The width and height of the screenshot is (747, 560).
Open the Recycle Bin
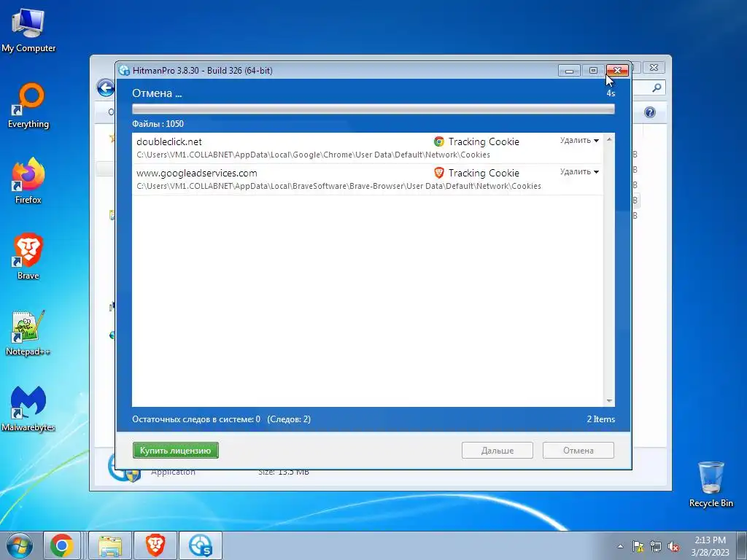click(x=711, y=484)
